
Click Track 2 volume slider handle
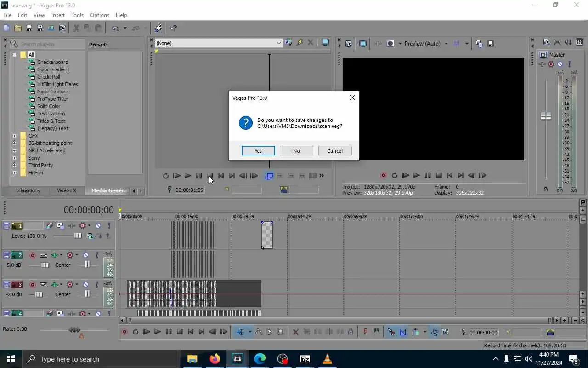click(x=45, y=265)
